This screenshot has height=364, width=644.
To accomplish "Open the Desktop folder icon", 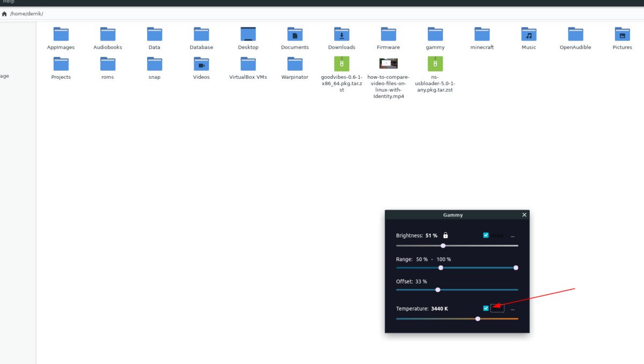I will tap(248, 34).
